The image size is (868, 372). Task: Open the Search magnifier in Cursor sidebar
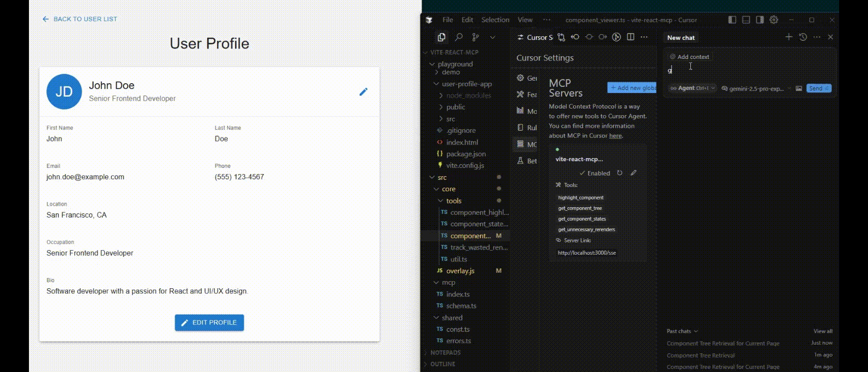point(459,37)
